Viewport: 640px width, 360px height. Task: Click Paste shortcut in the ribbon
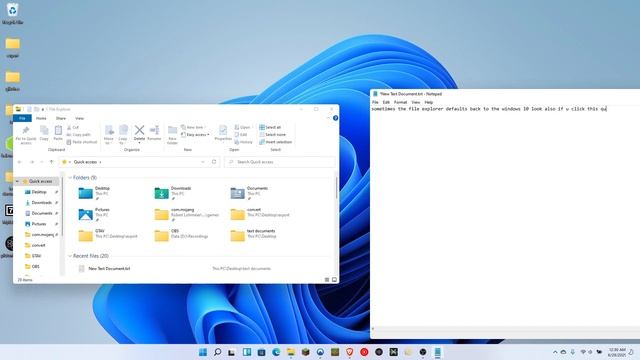[82, 142]
